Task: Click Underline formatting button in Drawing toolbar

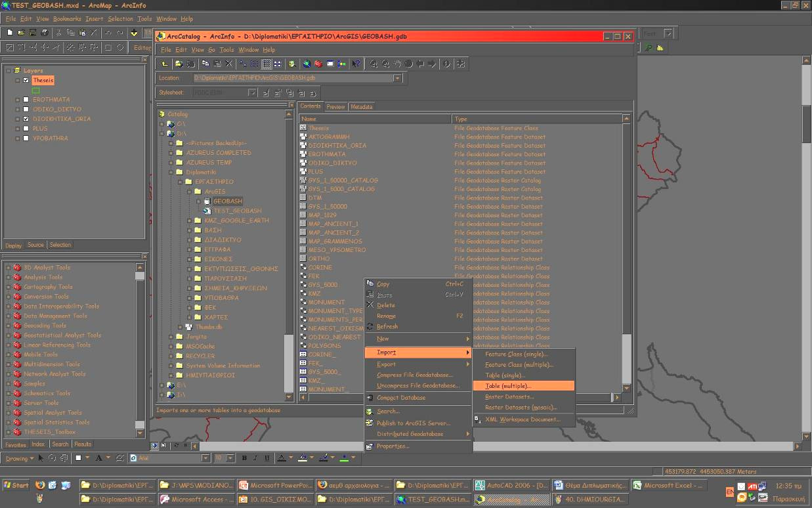Action: pyautogui.click(x=266, y=458)
